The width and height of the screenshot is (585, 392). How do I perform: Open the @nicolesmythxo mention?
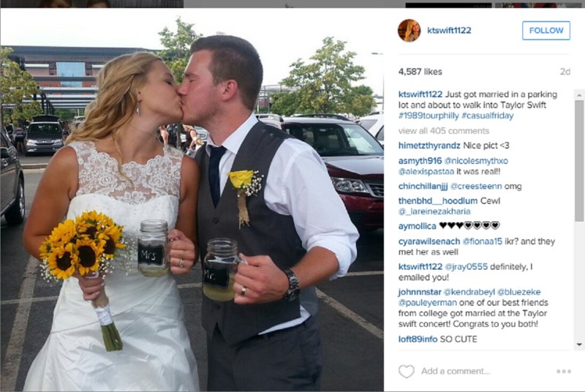click(476, 161)
